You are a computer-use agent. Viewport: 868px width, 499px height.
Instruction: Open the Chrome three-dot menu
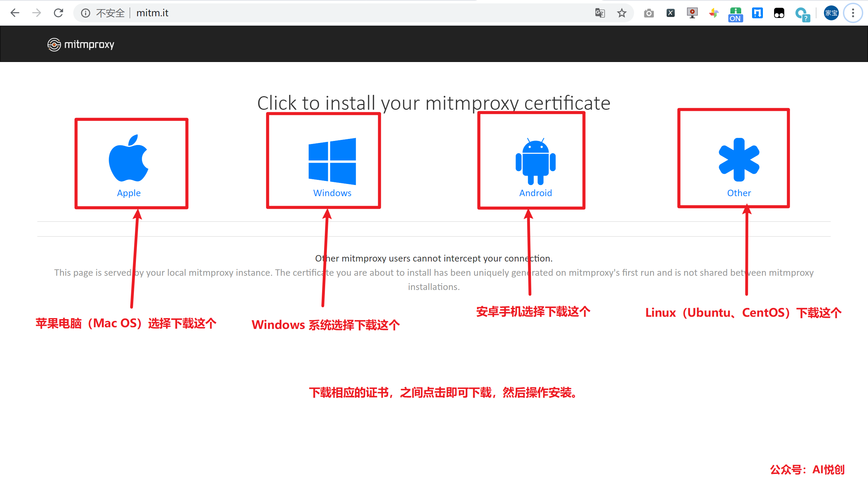(853, 13)
